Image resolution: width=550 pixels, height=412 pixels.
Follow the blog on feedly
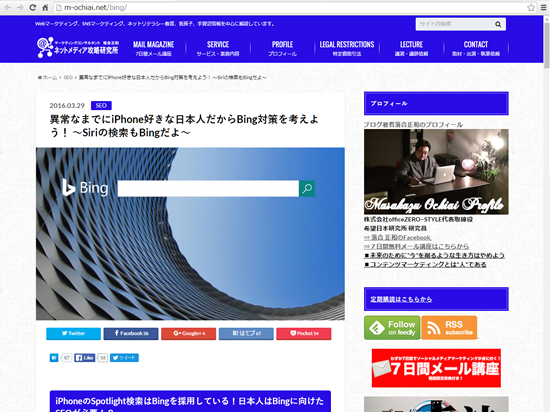(x=392, y=327)
